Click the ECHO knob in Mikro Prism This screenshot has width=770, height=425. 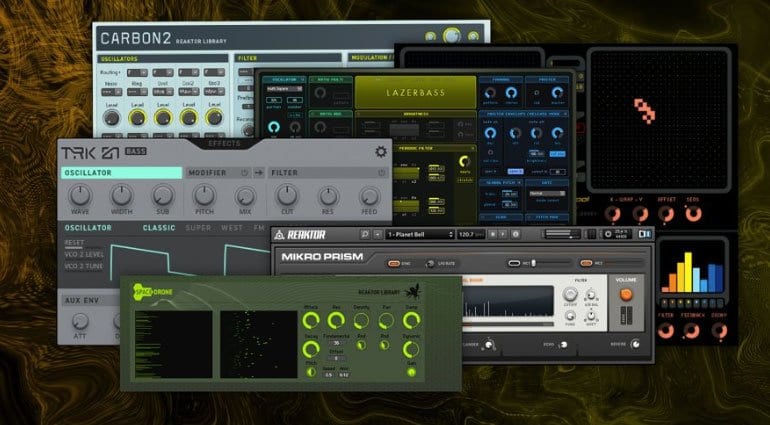[x=564, y=344]
